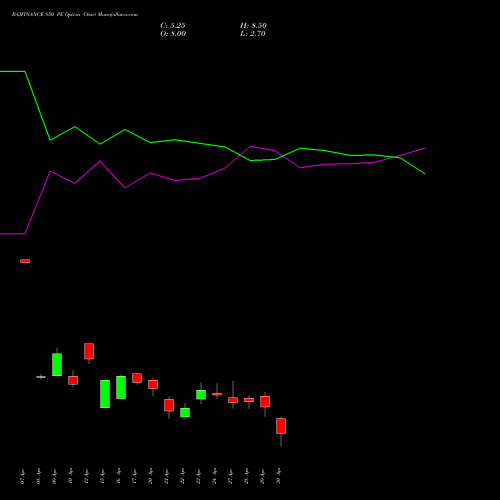Click the 17 Apr date label
Screen dimensions: 500x500
135,476
